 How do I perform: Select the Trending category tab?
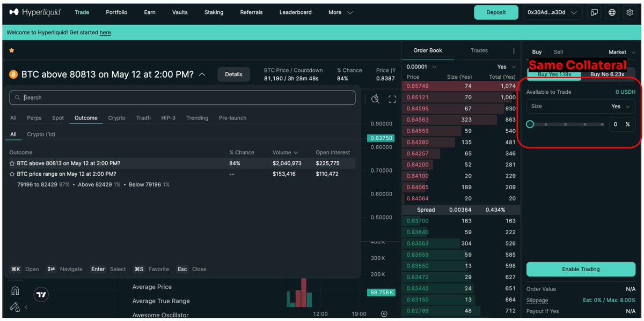coord(197,118)
